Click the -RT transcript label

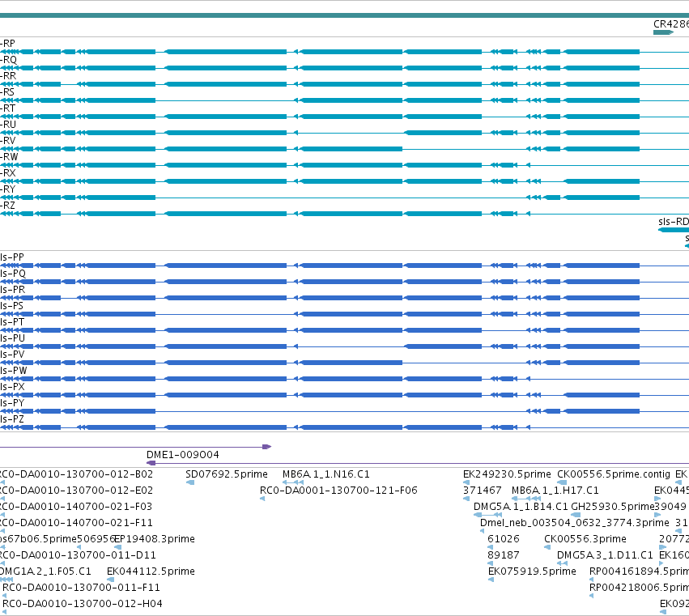pyautogui.click(x=7, y=108)
